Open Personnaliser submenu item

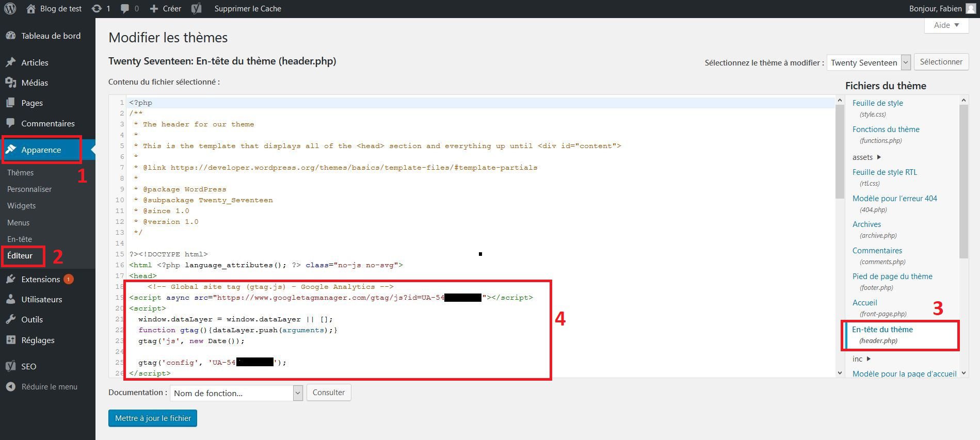29,189
